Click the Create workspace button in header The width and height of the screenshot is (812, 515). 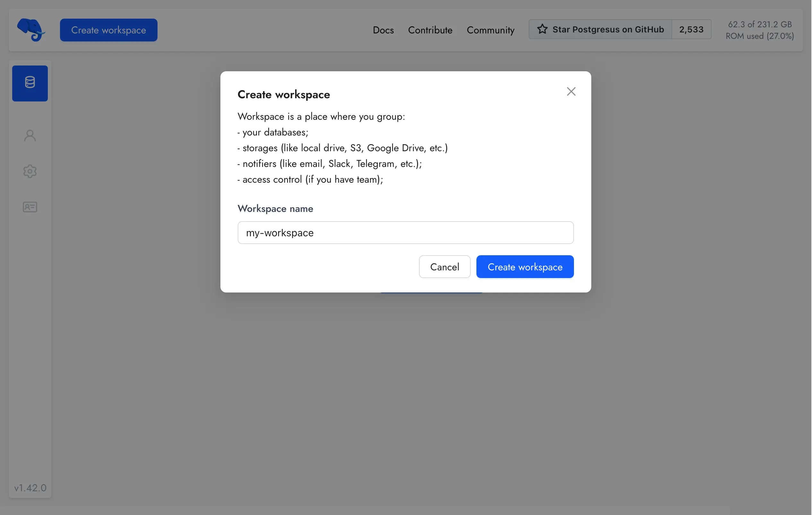pyautogui.click(x=108, y=30)
